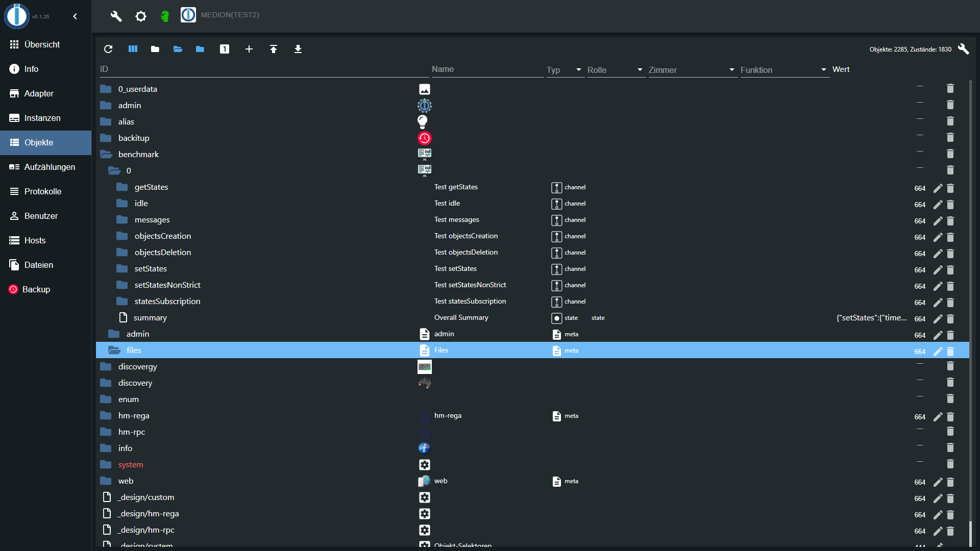Open column configuration via wrench icon top right

click(964, 49)
